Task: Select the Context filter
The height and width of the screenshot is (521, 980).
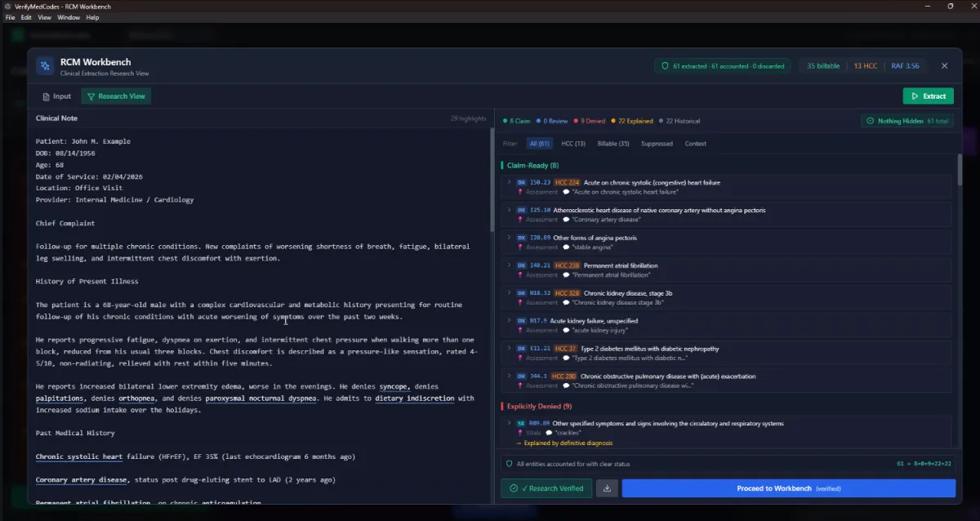Action: 696,144
